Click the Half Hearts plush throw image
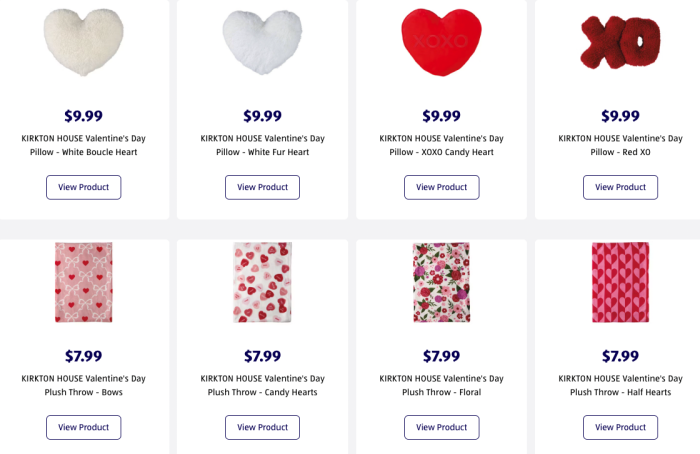The width and height of the screenshot is (700, 454). 620,282
